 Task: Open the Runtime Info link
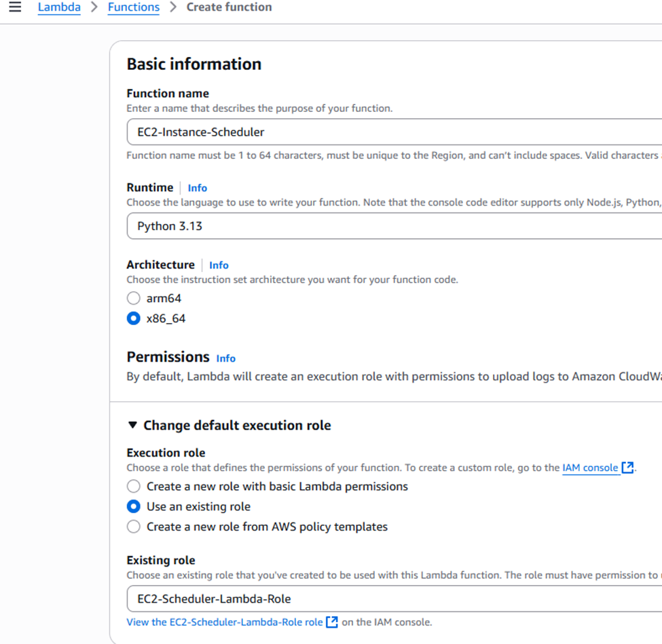(197, 188)
